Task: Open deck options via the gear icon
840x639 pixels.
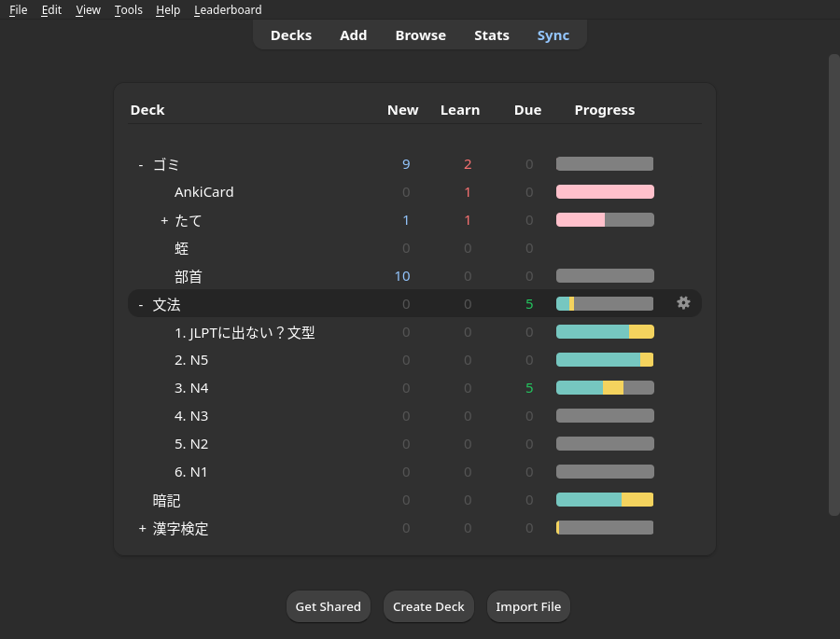Action: [683, 302]
